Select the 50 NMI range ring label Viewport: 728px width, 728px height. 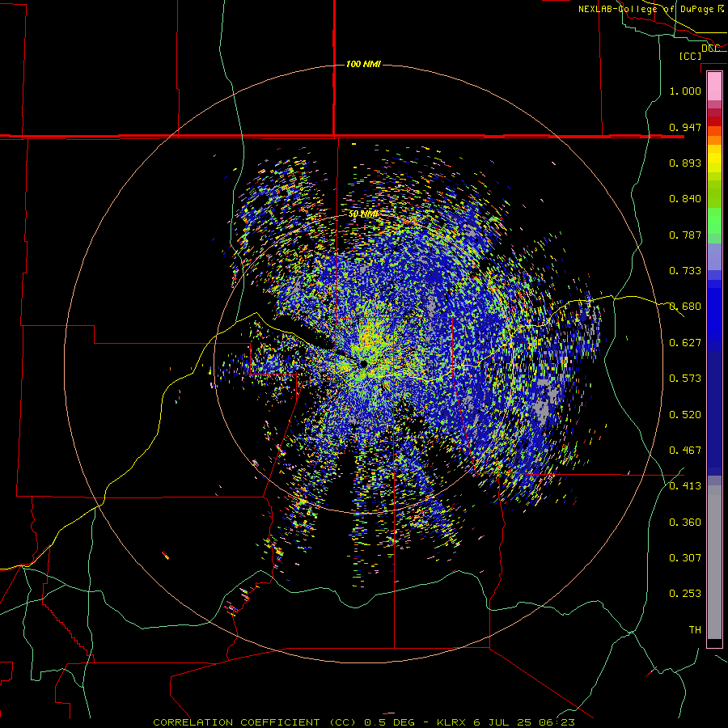[363, 214]
